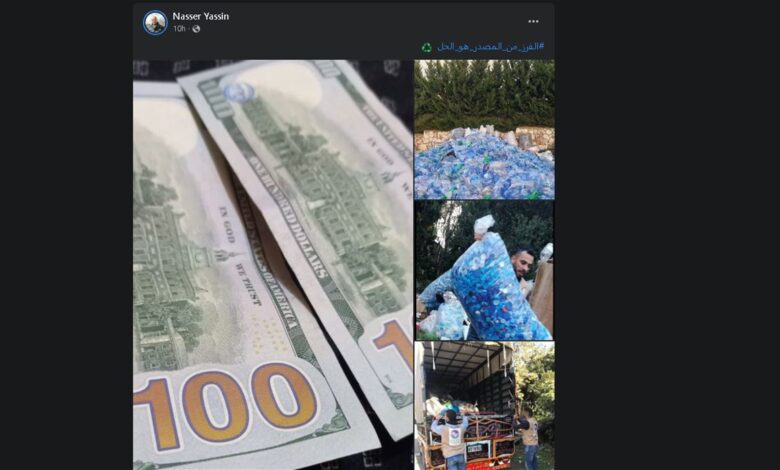View the hundred dollar bills photo
This screenshot has height=470, width=780.
click(x=273, y=265)
